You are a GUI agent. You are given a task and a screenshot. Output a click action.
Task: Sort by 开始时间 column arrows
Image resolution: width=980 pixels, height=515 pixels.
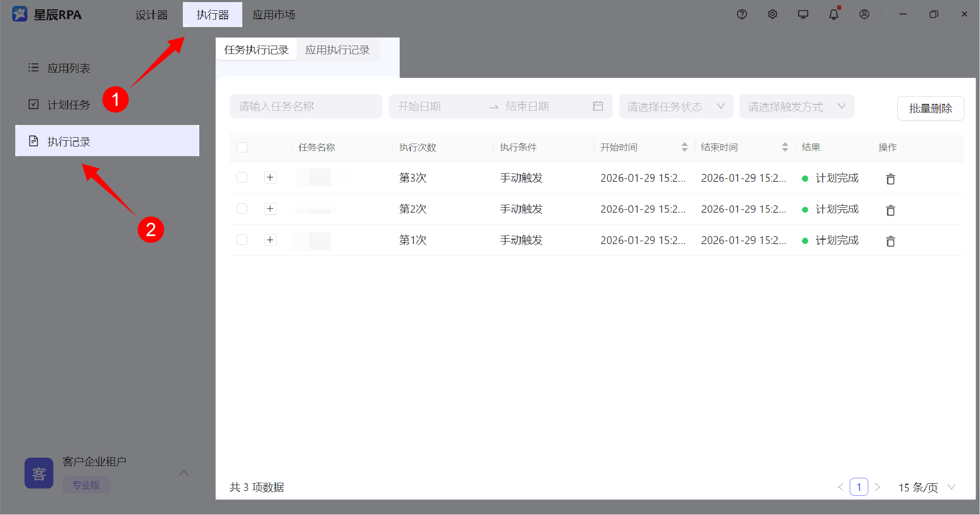[x=684, y=147]
